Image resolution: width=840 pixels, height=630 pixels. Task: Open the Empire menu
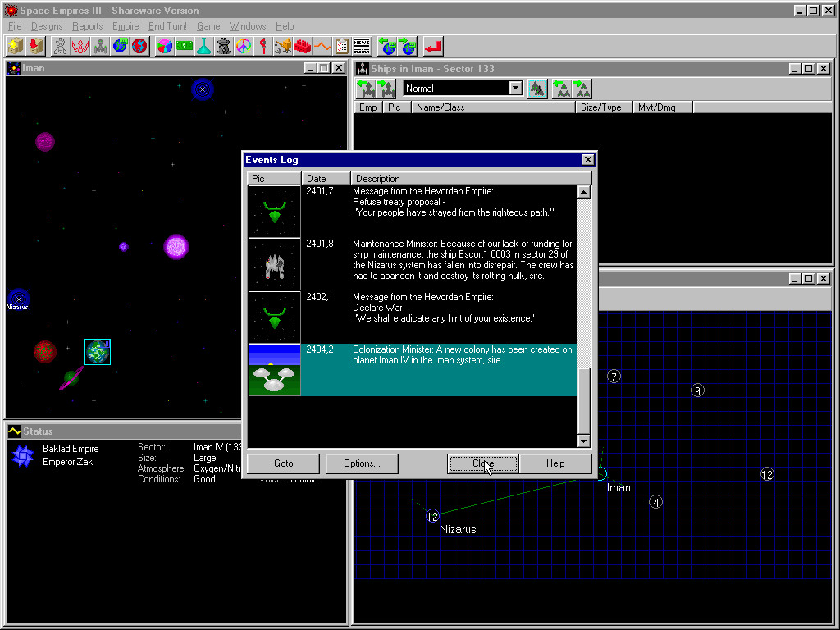click(x=126, y=26)
